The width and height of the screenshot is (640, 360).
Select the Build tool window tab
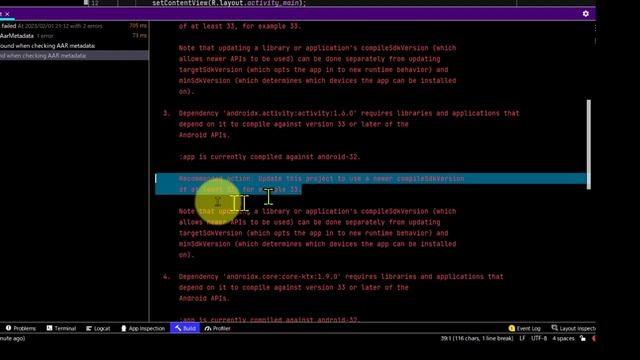[x=185, y=328]
